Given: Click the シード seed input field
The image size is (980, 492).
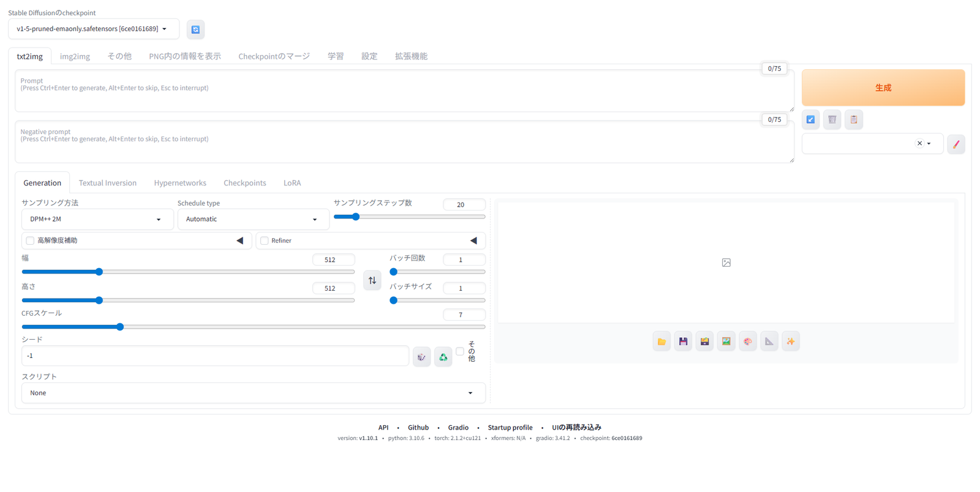Looking at the screenshot, I should 215,356.
